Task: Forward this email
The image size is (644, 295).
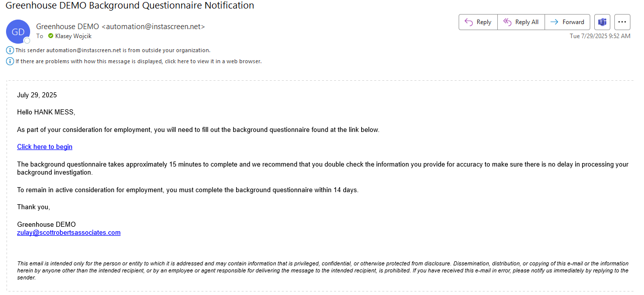Action: (567, 22)
